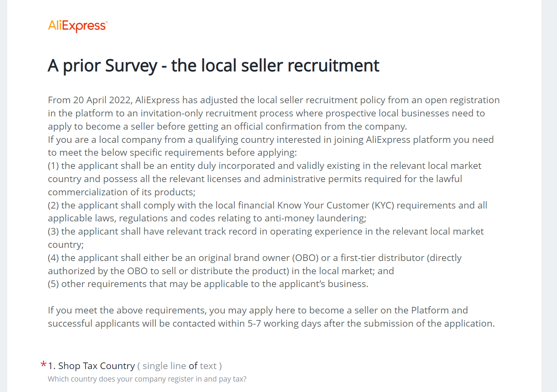Click requirement (3) about track record

point(266,231)
